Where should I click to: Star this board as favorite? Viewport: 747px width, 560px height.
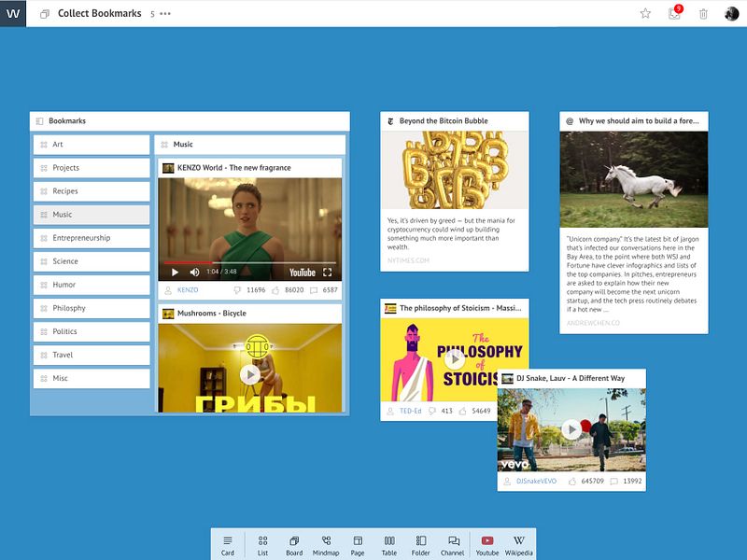point(645,13)
